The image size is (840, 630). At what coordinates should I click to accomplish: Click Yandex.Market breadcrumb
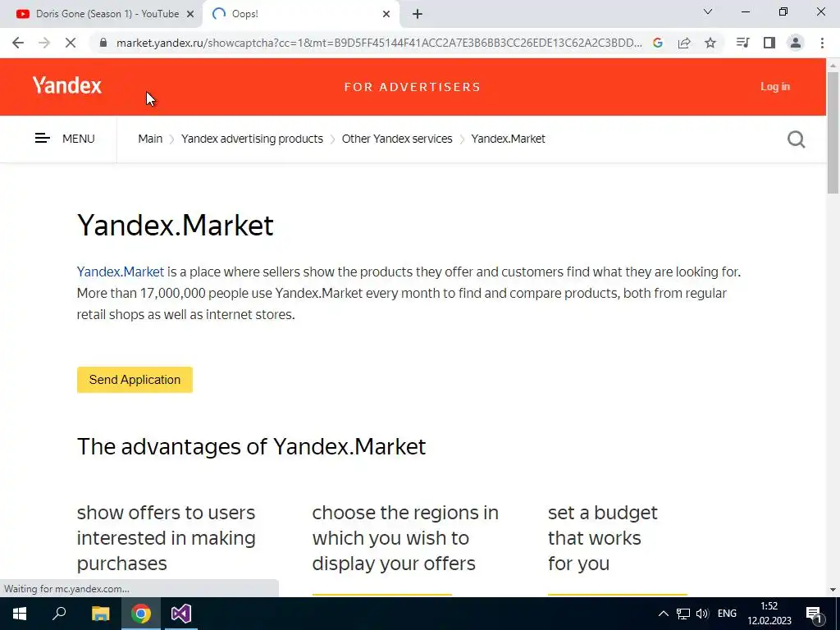coord(508,139)
